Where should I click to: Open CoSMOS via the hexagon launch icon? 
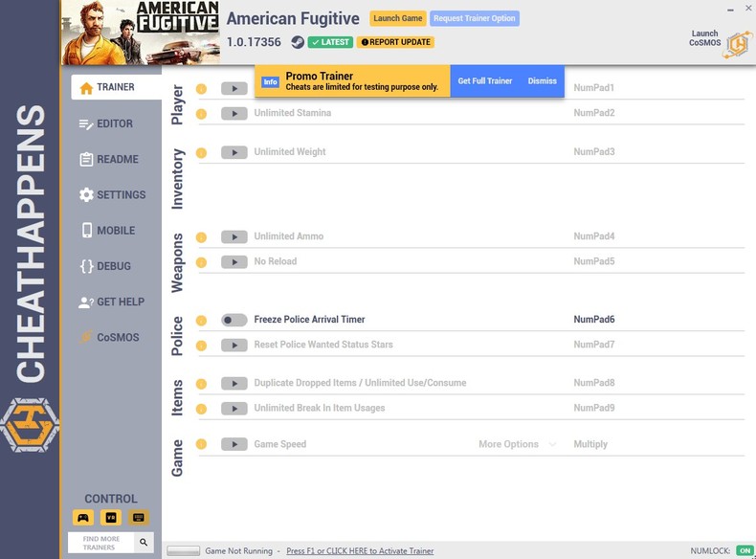[737, 45]
